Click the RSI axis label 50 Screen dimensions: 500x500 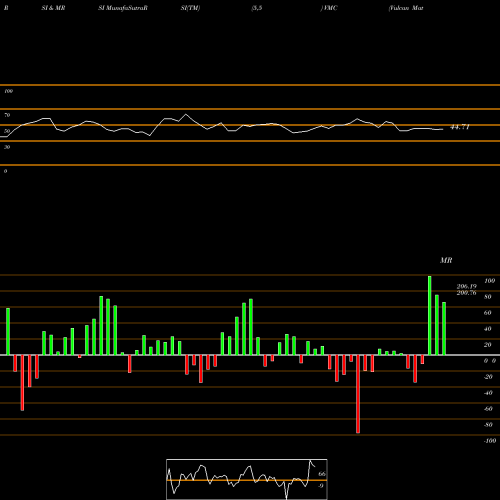point(7,131)
